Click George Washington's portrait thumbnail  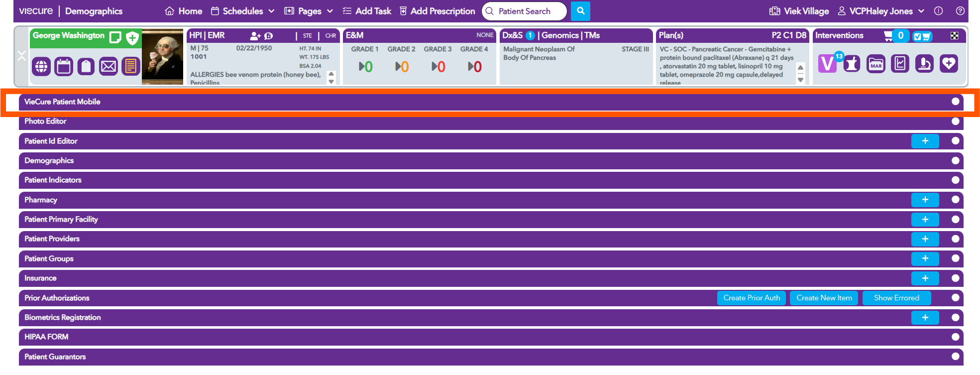pos(162,57)
